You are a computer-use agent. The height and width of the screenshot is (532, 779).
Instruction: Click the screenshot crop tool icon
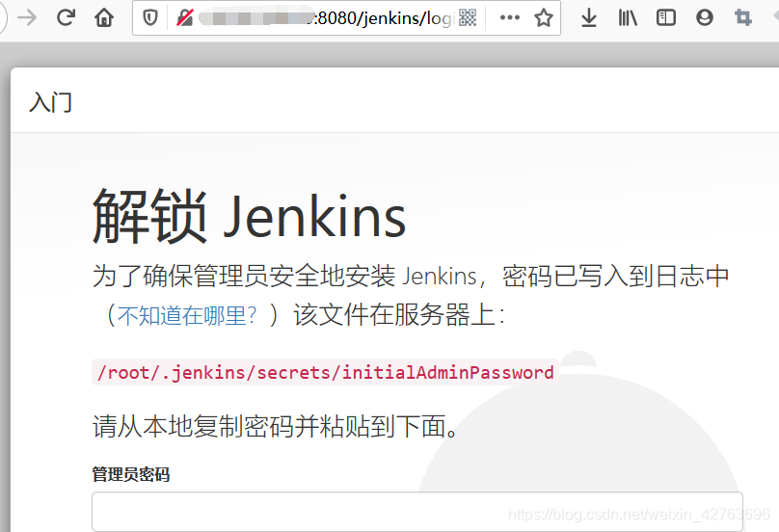pos(743,18)
